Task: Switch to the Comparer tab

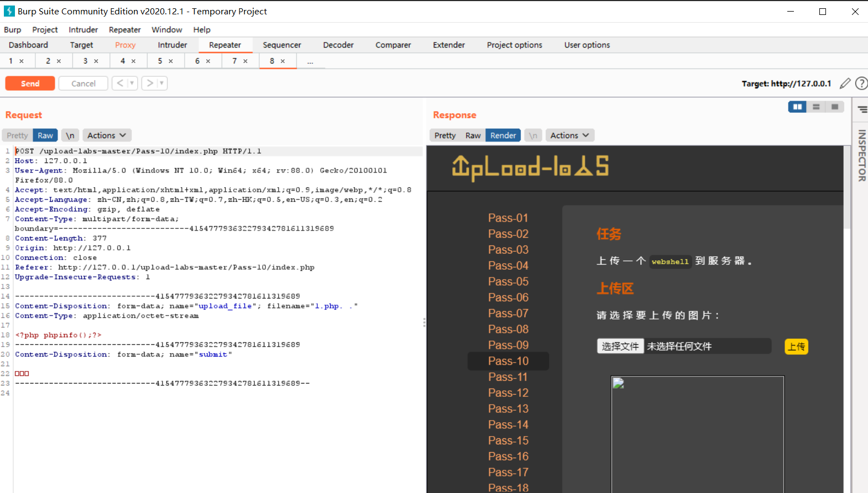Action: (x=393, y=45)
